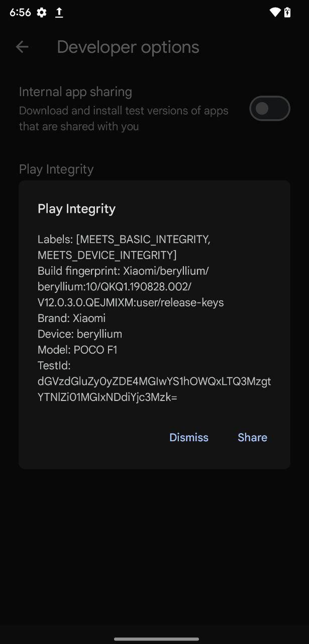Click the TestId encoded string
The width and height of the screenshot is (309, 644).
(154, 389)
